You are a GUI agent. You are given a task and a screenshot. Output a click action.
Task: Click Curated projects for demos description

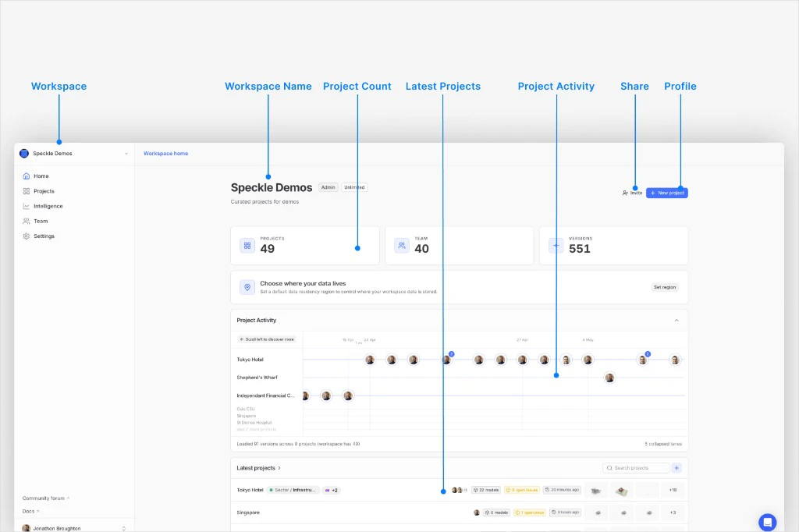pos(265,202)
